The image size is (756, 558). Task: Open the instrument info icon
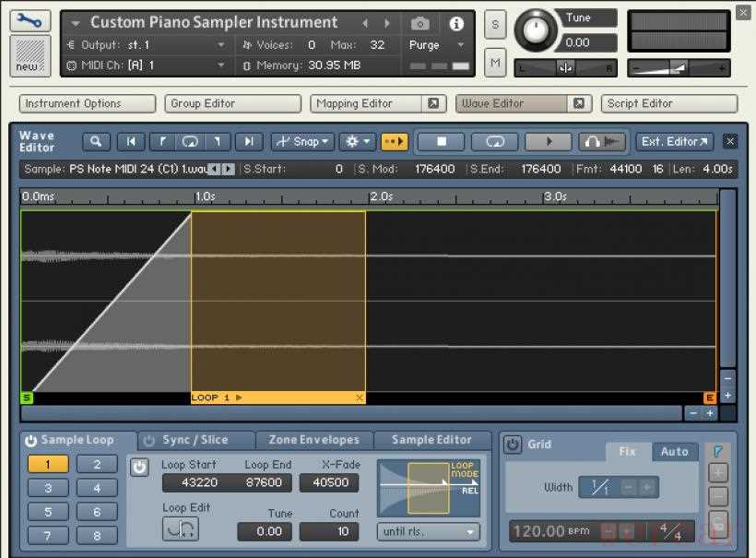(456, 24)
